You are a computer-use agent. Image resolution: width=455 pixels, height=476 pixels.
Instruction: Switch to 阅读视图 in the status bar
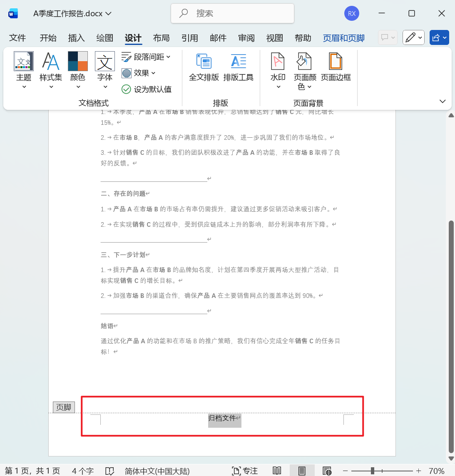277,471
